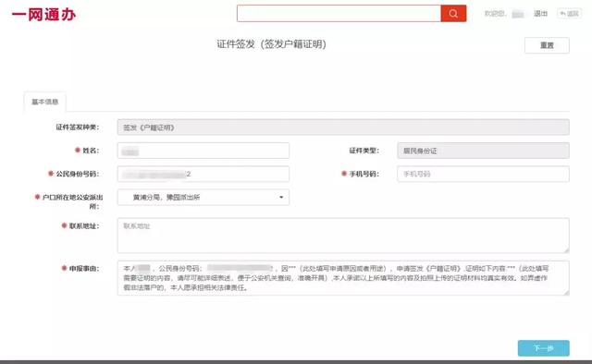
Task: Click the 申报事由 text area
Action: tap(343, 278)
